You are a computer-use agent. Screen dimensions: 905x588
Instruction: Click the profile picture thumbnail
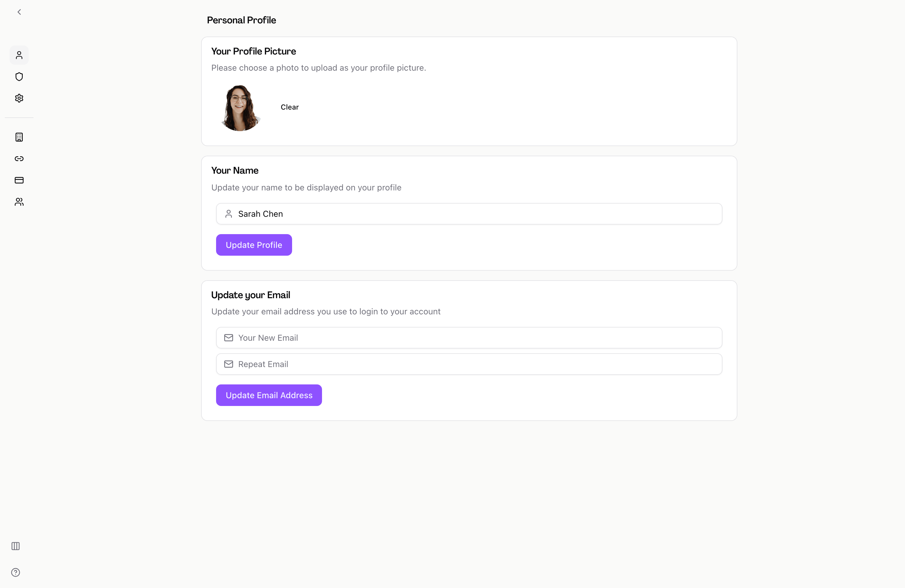click(240, 108)
